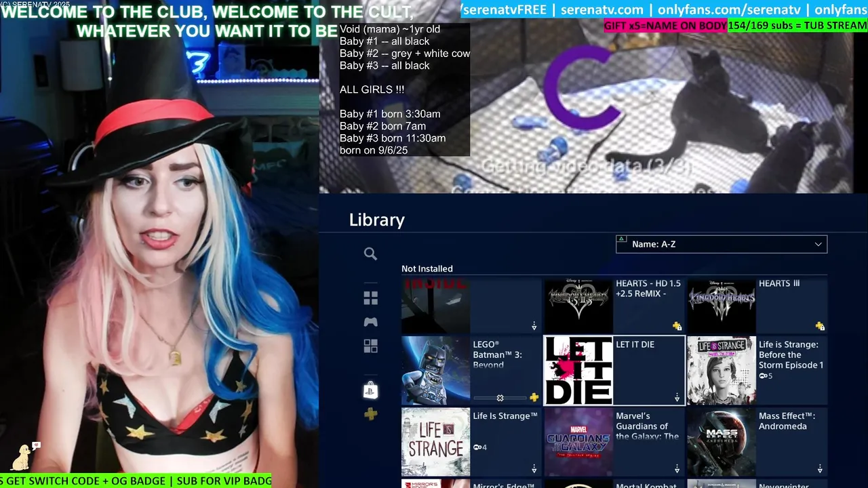
Task: Click the Library heading
Action: click(377, 220)
